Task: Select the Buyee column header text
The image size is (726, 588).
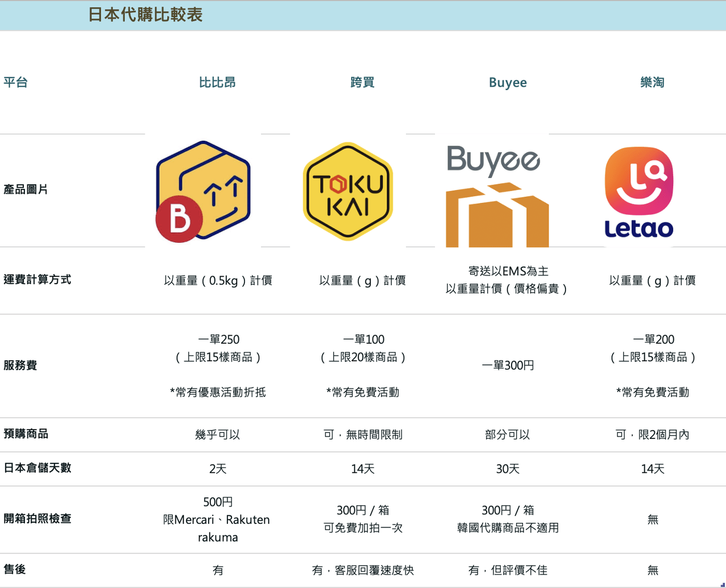Action: point(508,83)
